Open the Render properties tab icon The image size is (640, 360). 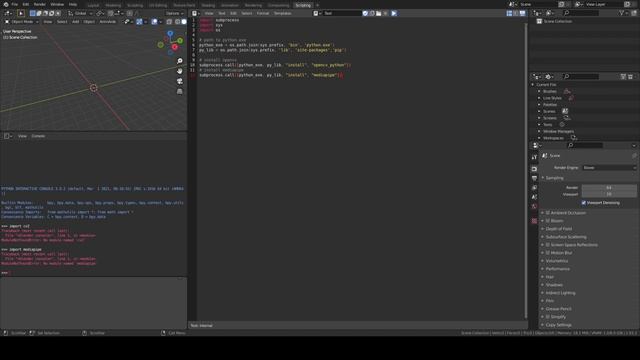pos(534,169)
